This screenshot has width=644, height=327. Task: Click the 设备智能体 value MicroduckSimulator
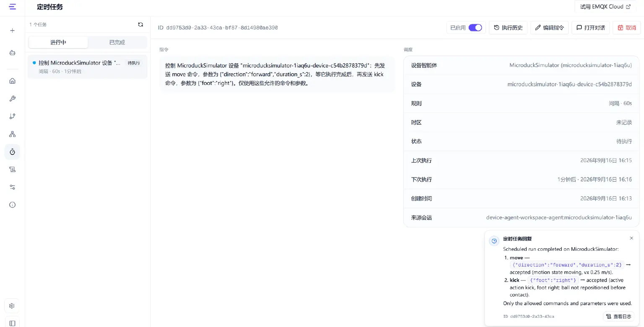(570, 65)
